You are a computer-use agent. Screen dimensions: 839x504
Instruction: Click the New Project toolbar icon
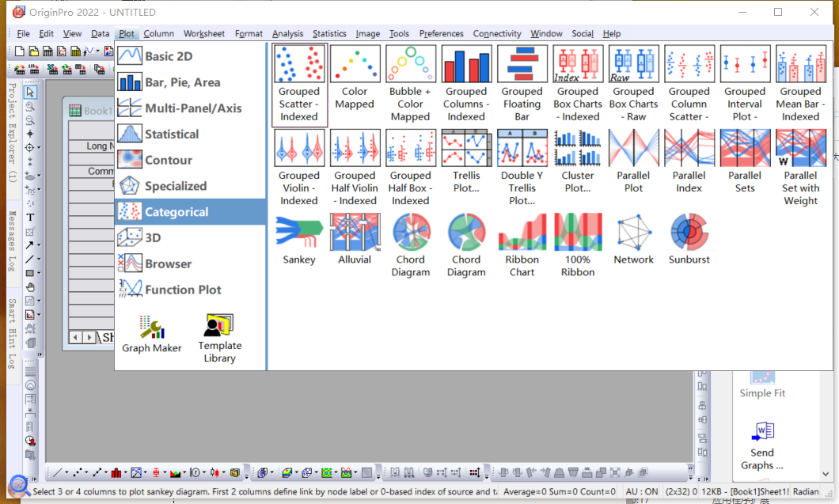20,51
